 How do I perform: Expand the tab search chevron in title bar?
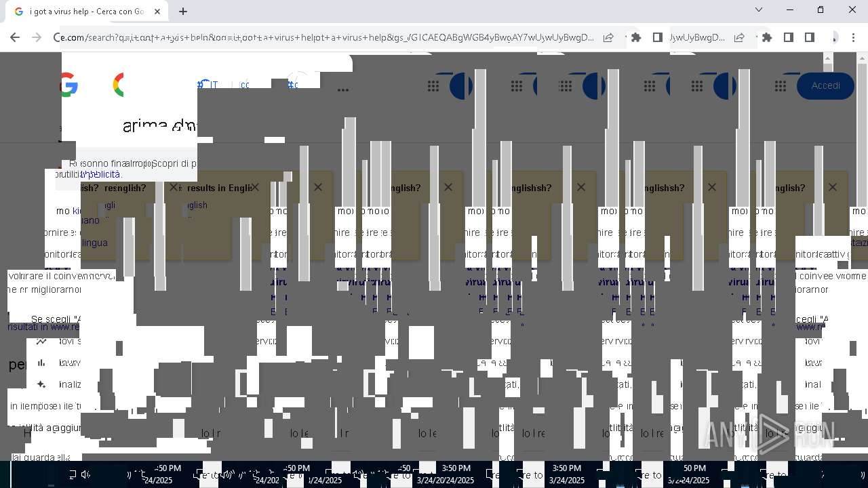(x=759, y=9)
